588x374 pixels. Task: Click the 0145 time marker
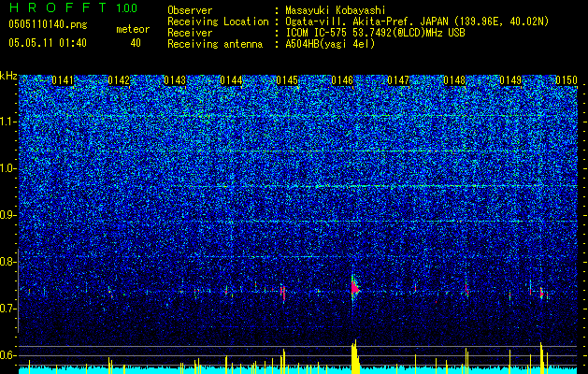click(x=287, y=80)
